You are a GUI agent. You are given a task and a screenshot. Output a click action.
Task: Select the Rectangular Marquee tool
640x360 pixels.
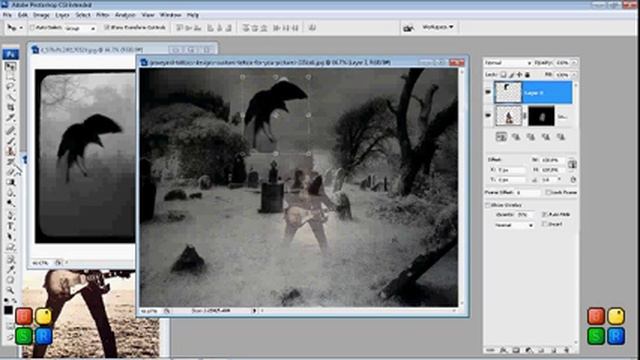tap(10, 76)
